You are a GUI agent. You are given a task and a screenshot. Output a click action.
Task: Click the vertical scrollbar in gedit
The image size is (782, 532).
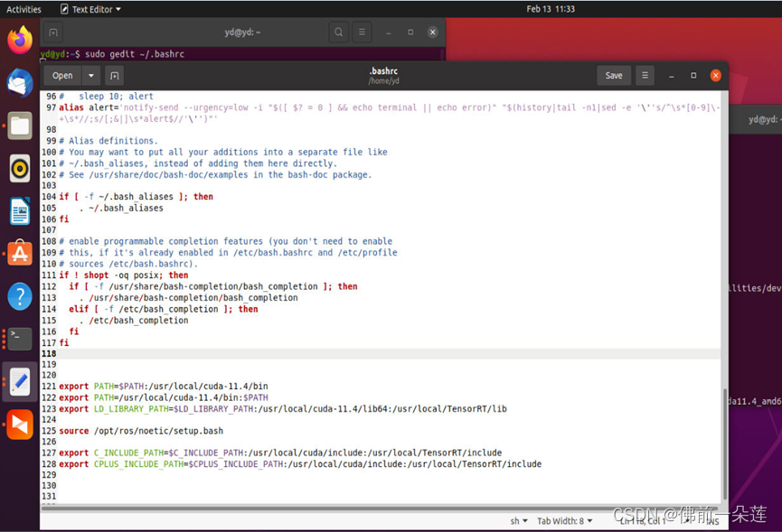[x=725, y=443]
